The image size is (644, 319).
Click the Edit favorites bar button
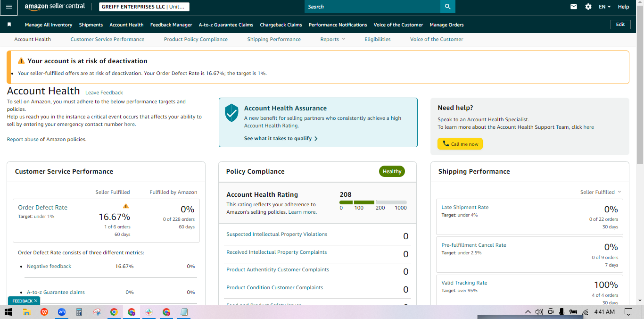pyautogui.click(x=620, y=25)
